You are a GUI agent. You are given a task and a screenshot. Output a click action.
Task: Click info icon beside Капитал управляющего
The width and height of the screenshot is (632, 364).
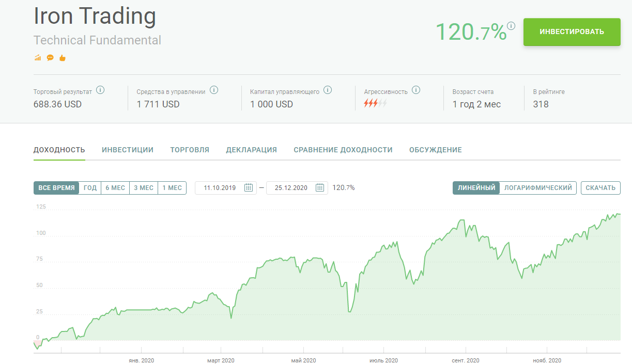pos(328,90)
